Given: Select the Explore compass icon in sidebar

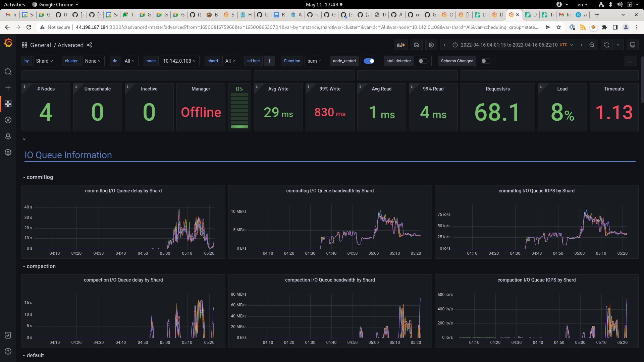Looking at the screenshot, I should click(x=8, y=120).
